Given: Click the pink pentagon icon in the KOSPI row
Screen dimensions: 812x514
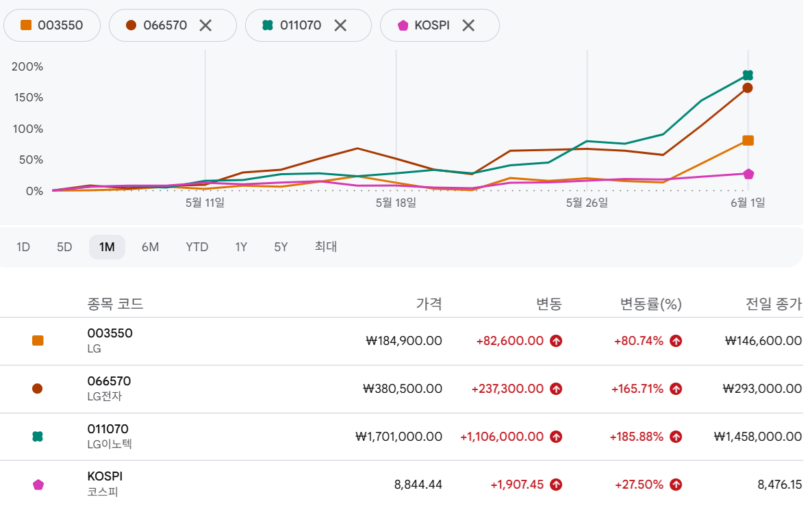Looking at the screenshot, I should (x=38, y=485).
